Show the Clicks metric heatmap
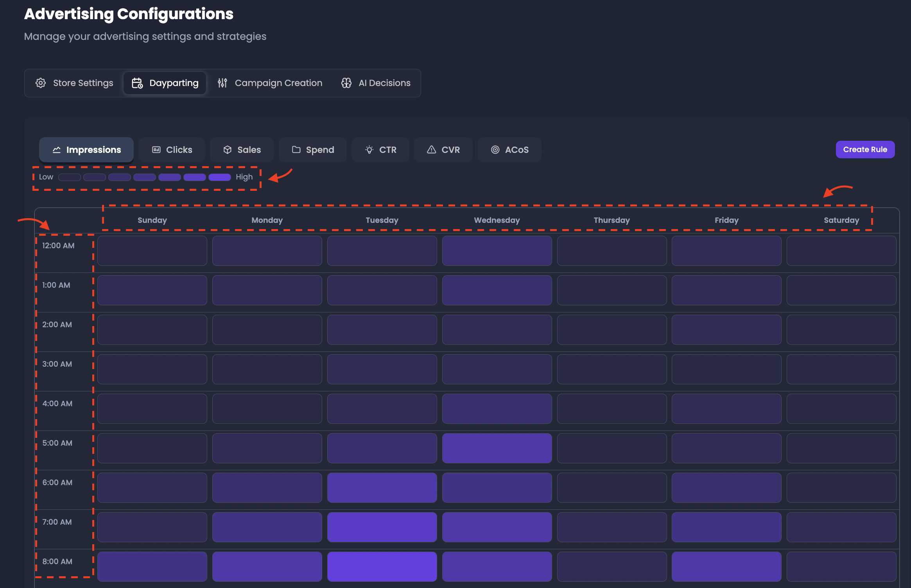The height and width of the screenshot is (588, 911). (x=172, y=150)
